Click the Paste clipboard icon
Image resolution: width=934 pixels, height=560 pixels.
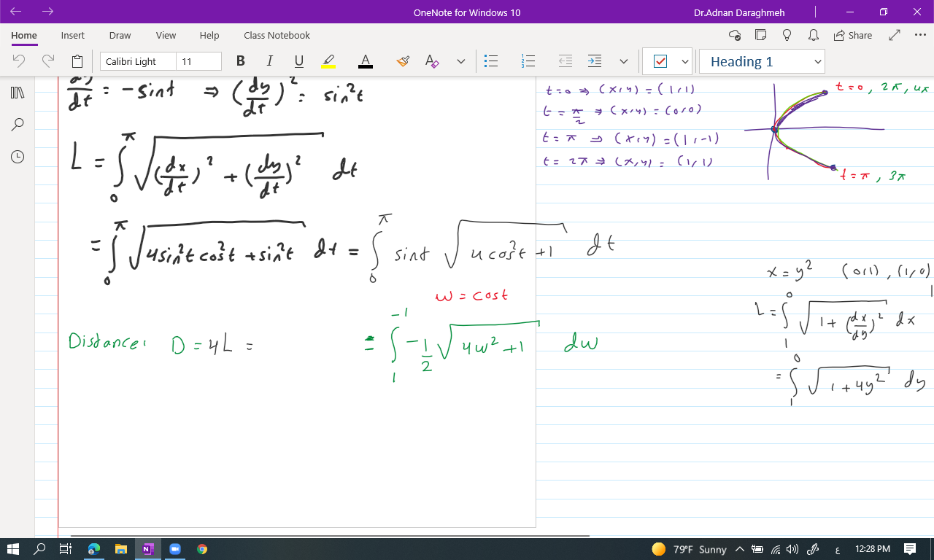click(77, 61)
